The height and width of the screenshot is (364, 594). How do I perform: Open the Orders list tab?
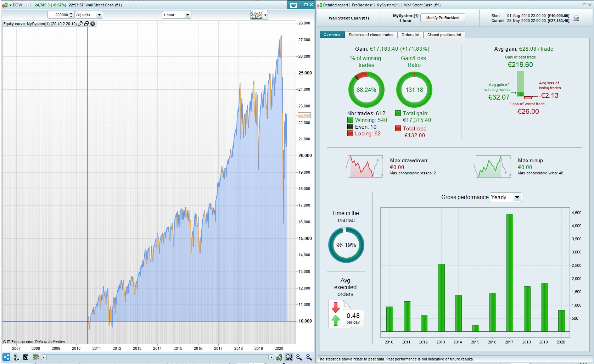click(410, 35)
